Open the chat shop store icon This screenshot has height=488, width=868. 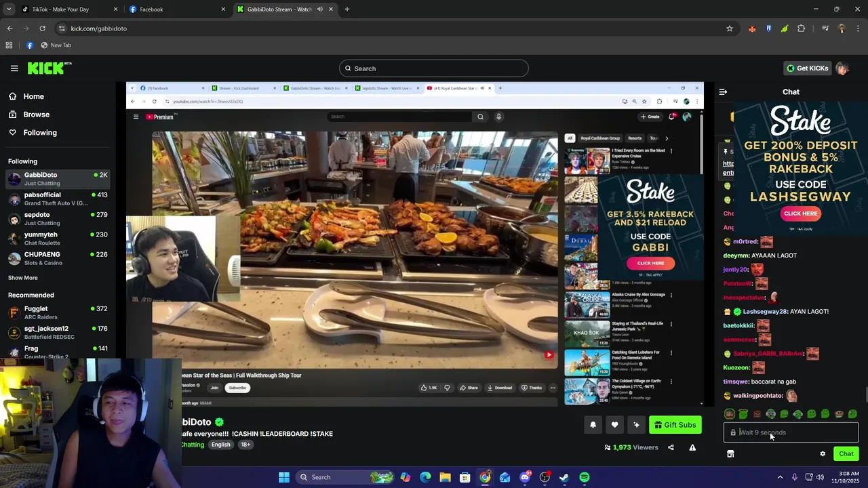pos(730,454)
